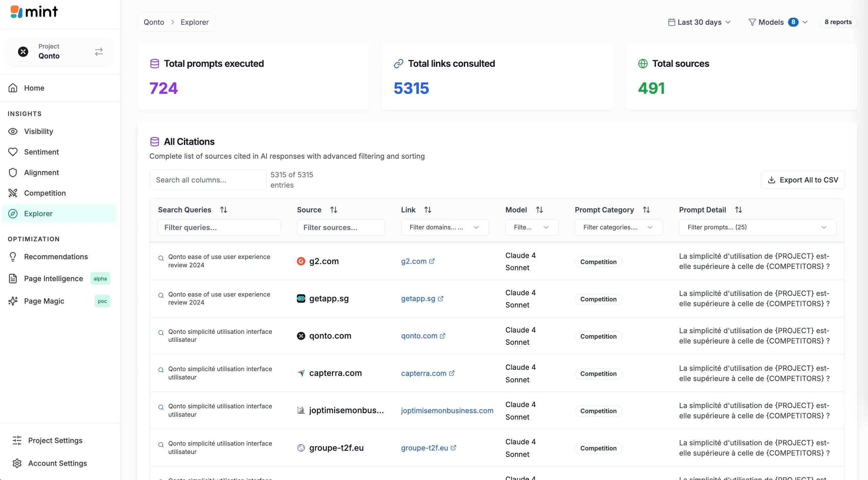Click the Project Settings sliders icon
868x480 pixels.
click(17, 440)
